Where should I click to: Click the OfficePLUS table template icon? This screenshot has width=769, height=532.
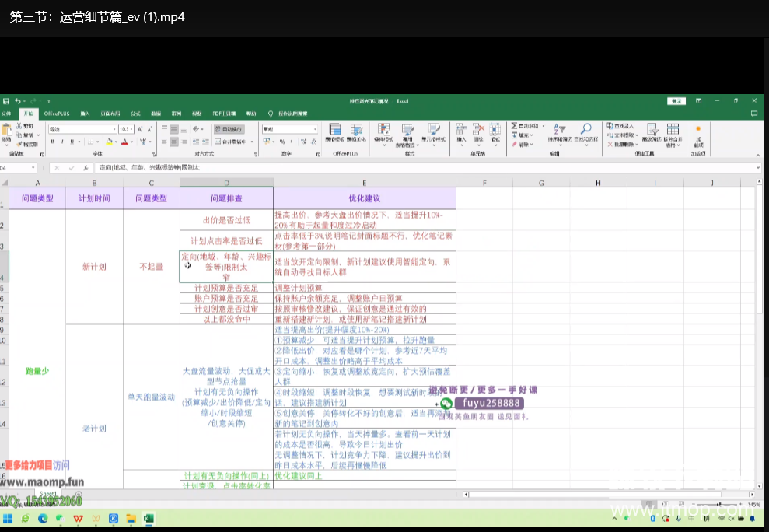(x=335, y=130)
